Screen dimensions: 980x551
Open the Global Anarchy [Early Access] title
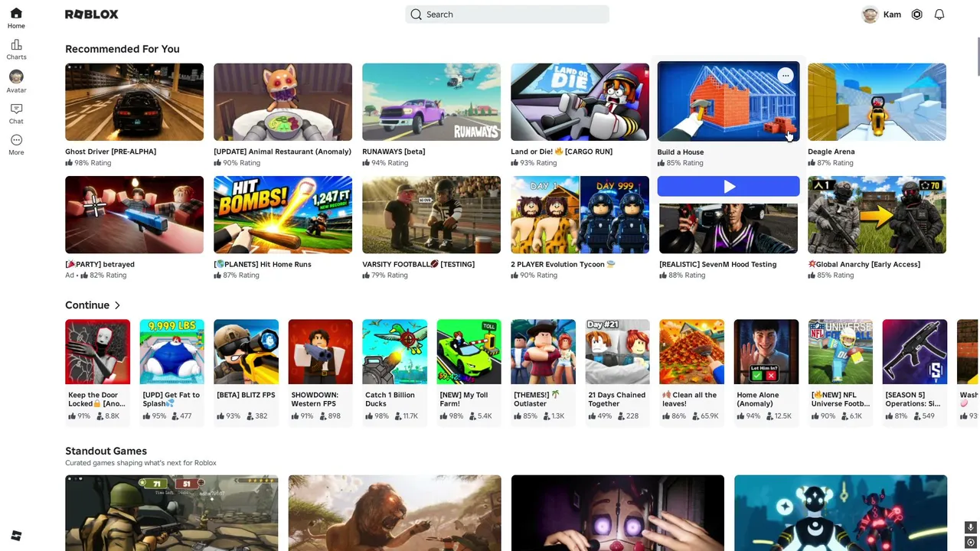point(864,264)
